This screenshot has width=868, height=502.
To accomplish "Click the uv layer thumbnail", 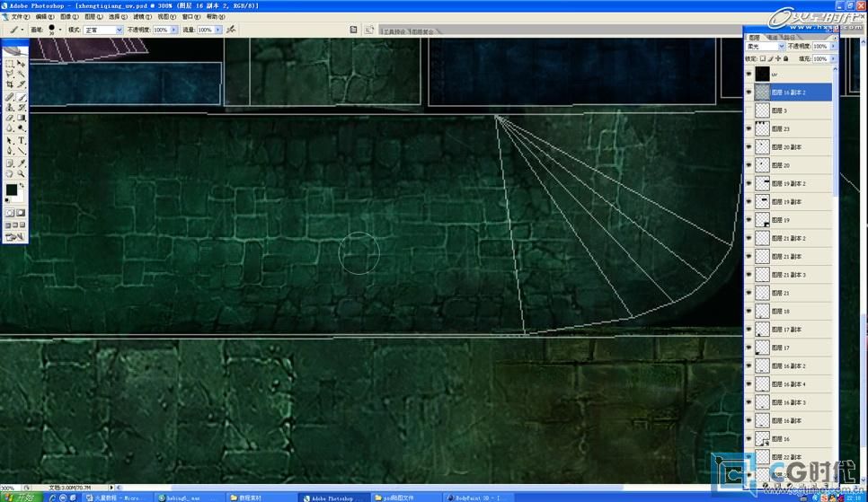I will tap(762, 75).
